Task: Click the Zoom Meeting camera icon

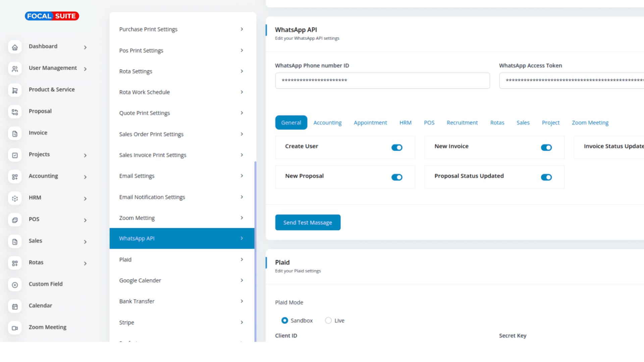Action: [x=15, y=328]
